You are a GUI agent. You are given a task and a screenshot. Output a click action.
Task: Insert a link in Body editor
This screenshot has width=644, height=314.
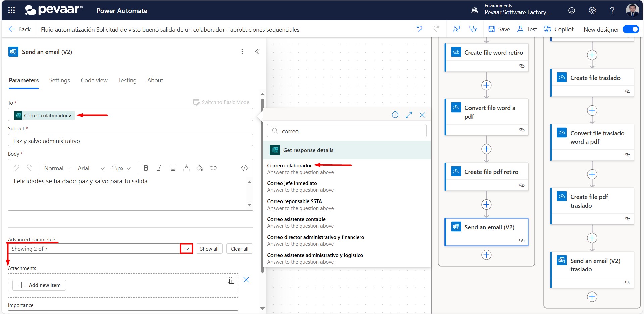213,168
